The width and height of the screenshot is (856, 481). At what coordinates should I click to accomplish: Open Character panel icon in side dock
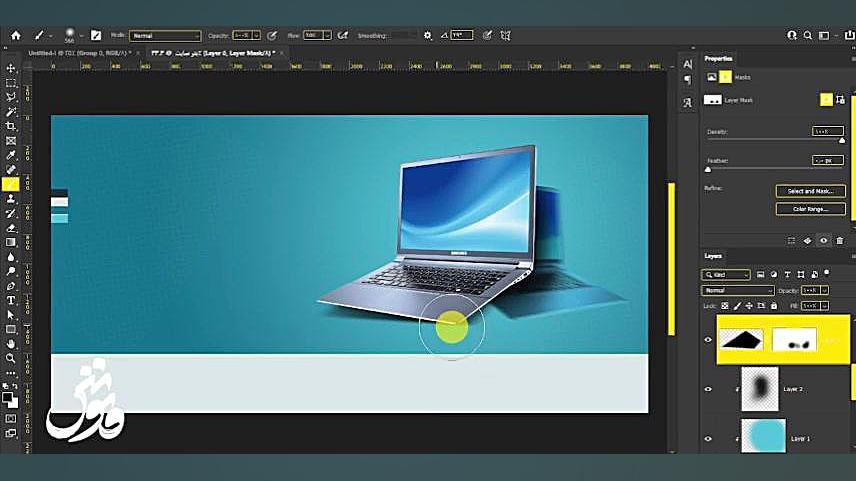[688, 64]
